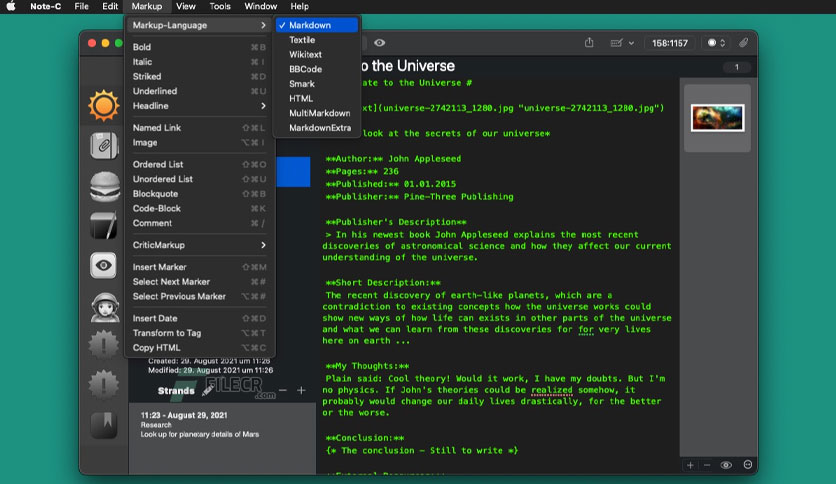The width and height of the screenshot is (836, 484).
Task: Select the burger icon in the sidebar
Action: (x=104, y=186)
